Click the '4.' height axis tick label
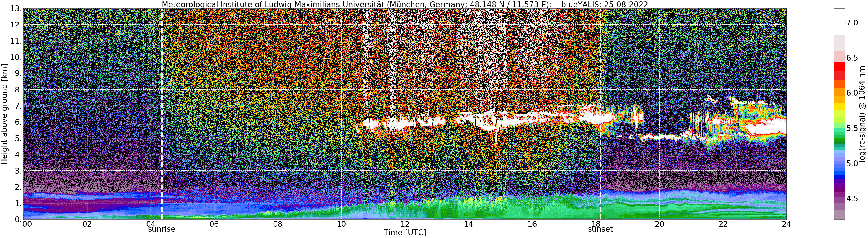The width and height of the screenshot is (868, 238). [18, 155]
